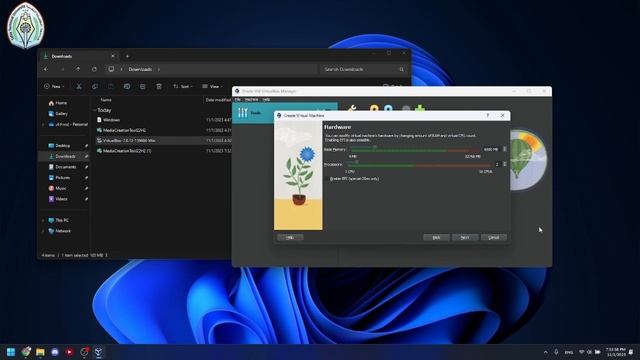Image resolution: width=640 pixels, height=360 pixels.
Task: Click the VirtualBox icon on the taskbar
Action: tap(98, 352)
